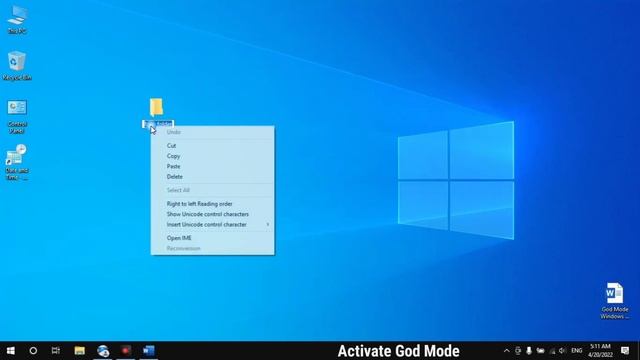Click the folder name edit box
This screenshot has width=640, height=360.
(x=158, y=124)
